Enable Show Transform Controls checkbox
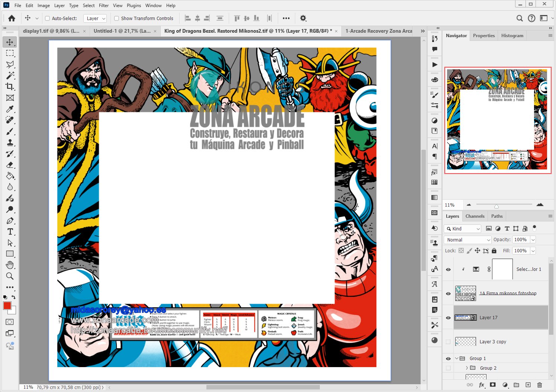 click(117, 18)
